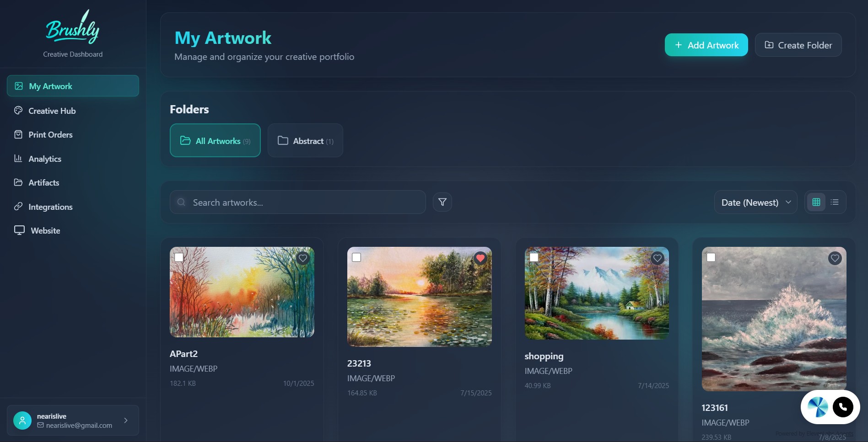
Task: Select My Artwork in the sidebar
Action: click(x=50, y=86)
